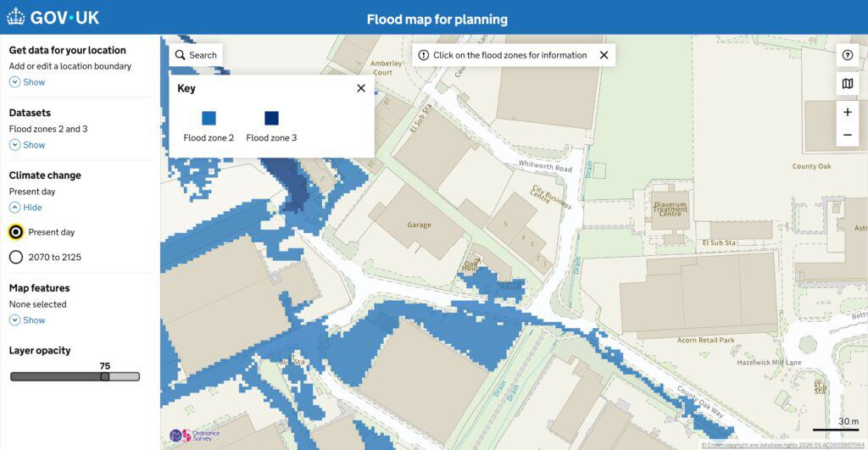
Task: Click the 'Amberley Court' map label
Action: [386, 68]
